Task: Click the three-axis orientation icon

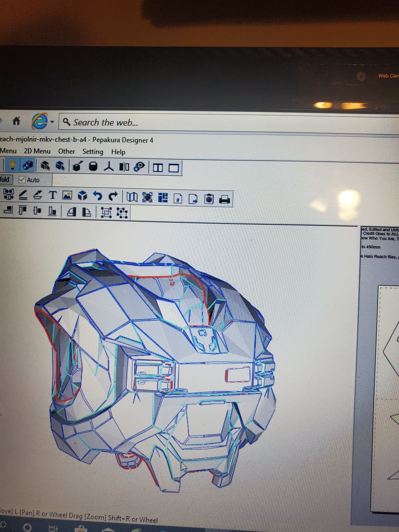Action: pyautogui.click(x=109, y=166)
